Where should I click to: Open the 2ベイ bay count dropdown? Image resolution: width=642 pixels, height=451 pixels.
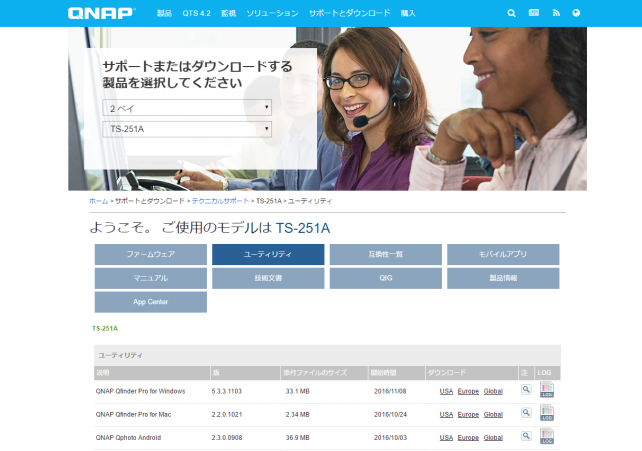click(x=187, y=108)
